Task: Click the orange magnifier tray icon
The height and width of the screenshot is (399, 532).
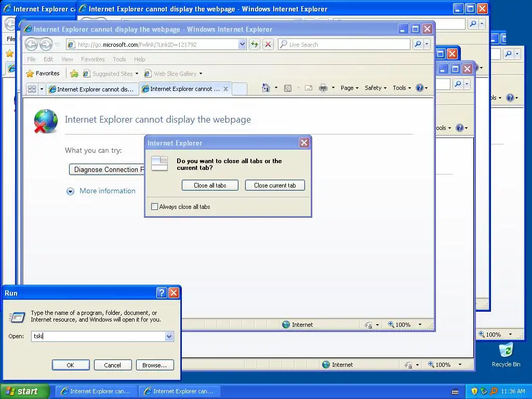Action: point(494,391)
